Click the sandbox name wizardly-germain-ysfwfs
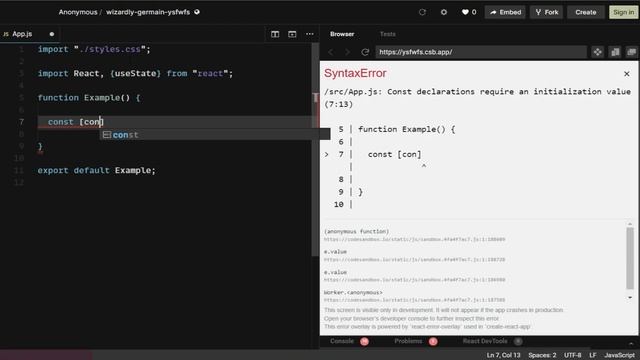 point(148,12)
